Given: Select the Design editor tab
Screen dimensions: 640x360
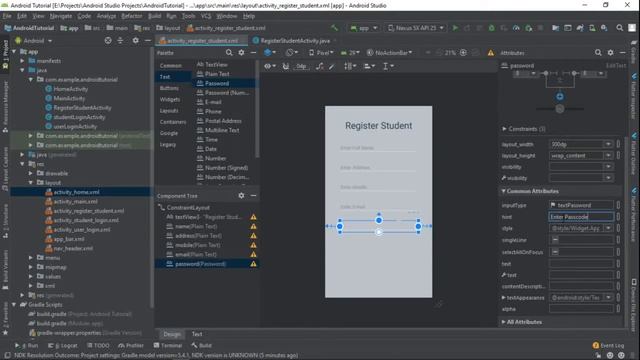Looking at the screenshot, I should point(172,334).
